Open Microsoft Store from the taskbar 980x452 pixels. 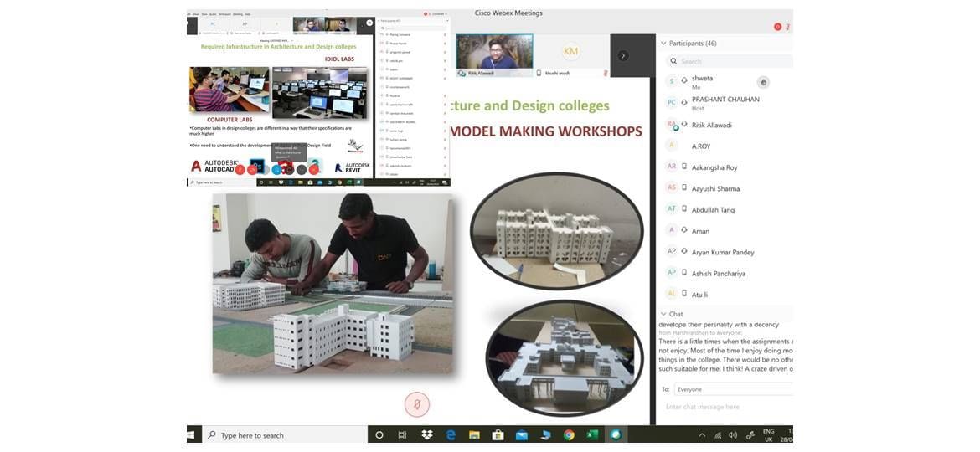pos(498,435)
